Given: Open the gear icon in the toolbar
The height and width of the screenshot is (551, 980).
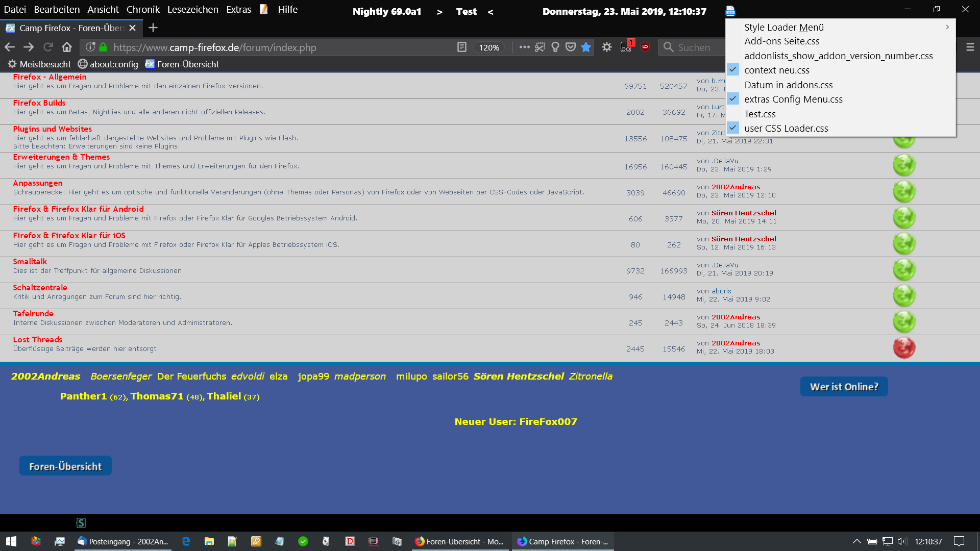Looking at the screenshot, I should click(607, 47).
